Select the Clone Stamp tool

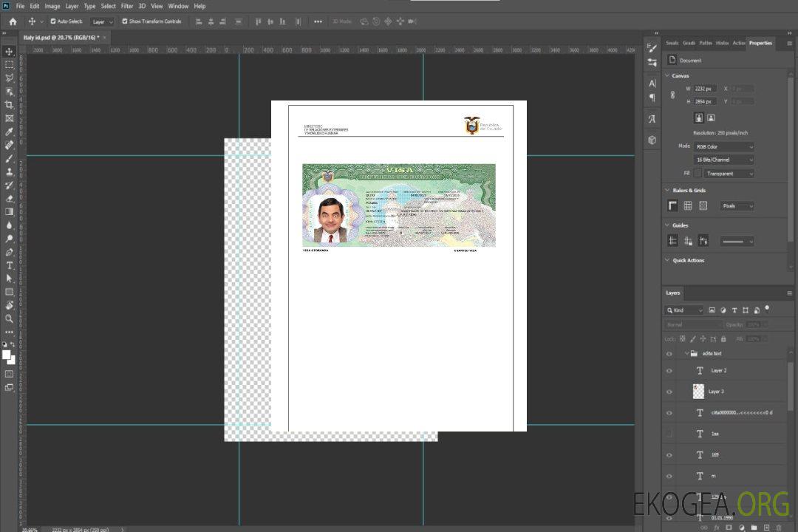(x=9, y=172)
